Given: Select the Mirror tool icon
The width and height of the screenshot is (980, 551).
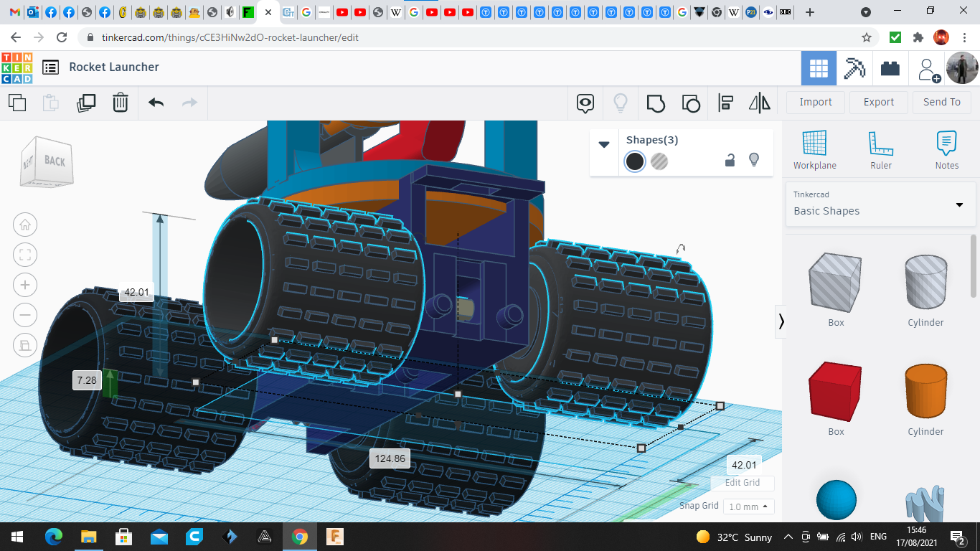Looking at the screenshot, I should coord(759,103).
